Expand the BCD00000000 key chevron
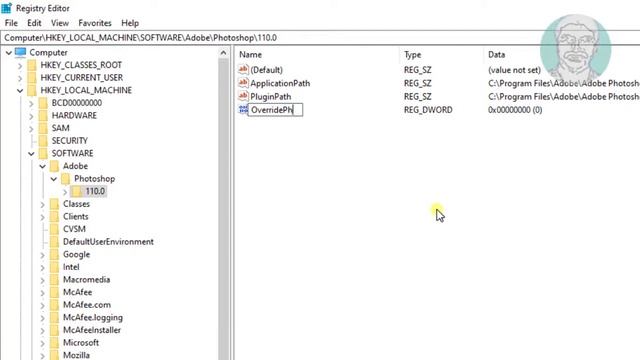640x360 pixels. tap(31, 103)
